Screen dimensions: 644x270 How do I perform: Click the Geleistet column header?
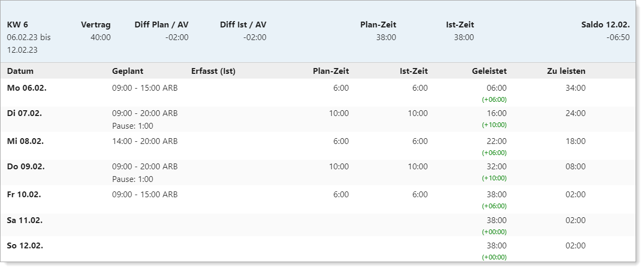pos(489,71)
